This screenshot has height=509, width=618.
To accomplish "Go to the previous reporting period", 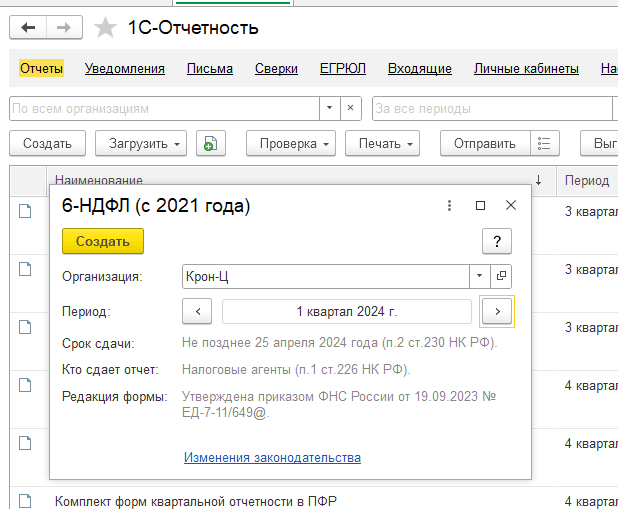I will point(197,312).
